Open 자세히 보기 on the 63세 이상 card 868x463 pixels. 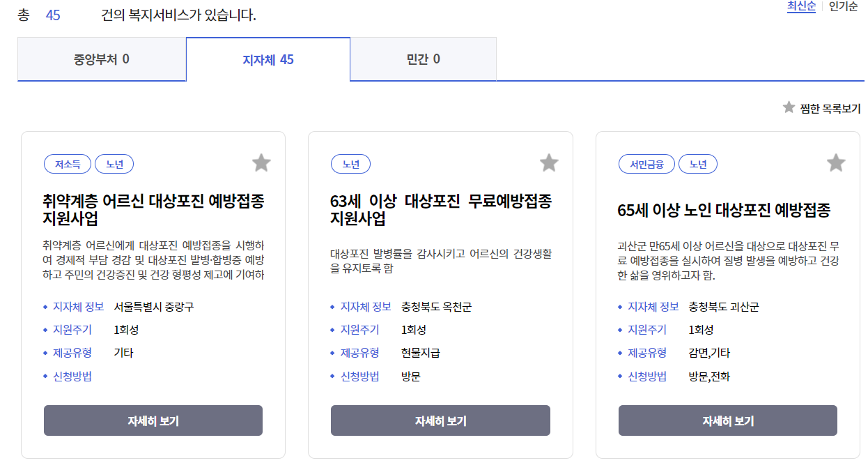pos(440,420)
